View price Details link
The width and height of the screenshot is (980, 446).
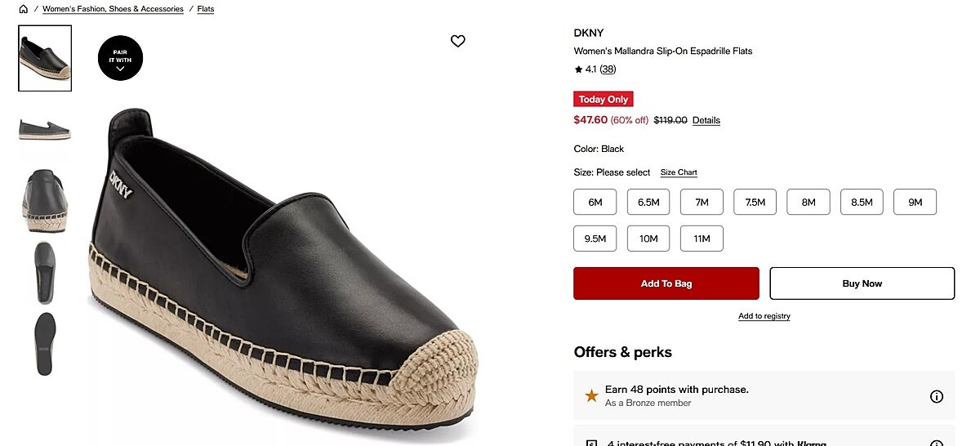706,120
